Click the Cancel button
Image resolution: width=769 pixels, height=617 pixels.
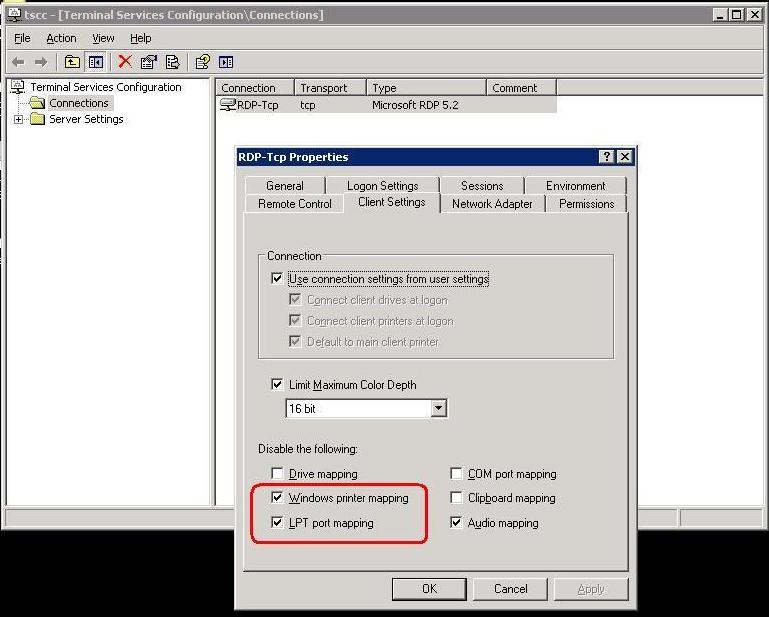click(510, 589)
